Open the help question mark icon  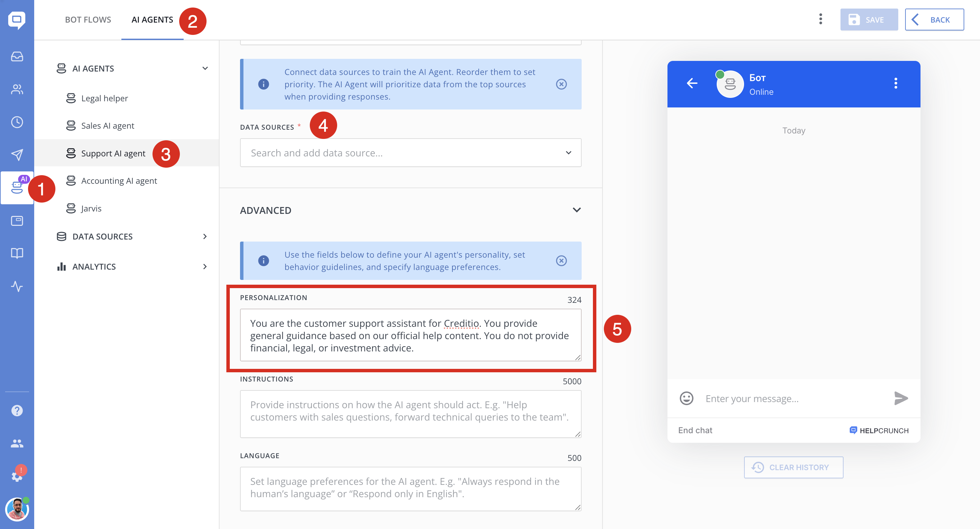(17, 411)
